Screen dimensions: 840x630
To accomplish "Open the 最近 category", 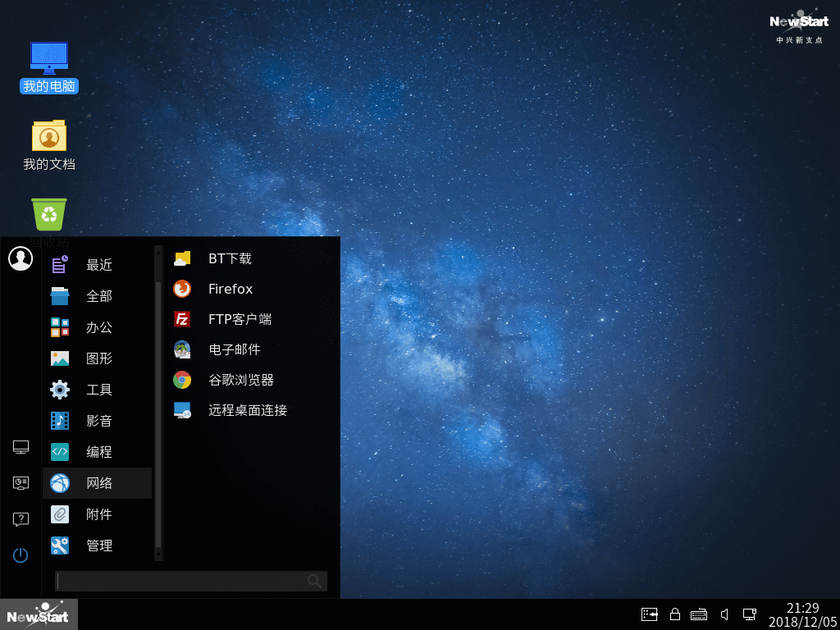I will (x=97, y=265).
